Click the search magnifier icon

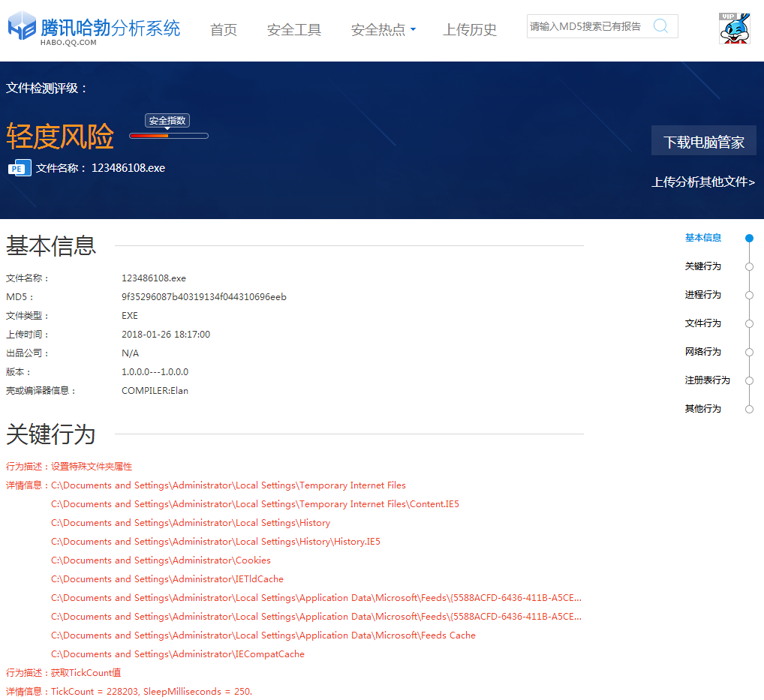coord(660,26)
